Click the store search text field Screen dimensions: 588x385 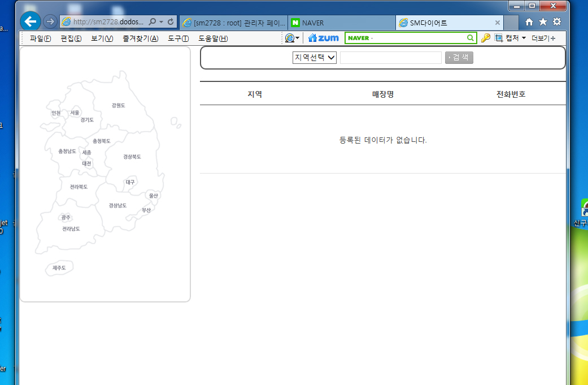pyautogui.click(x=390, y=58)
